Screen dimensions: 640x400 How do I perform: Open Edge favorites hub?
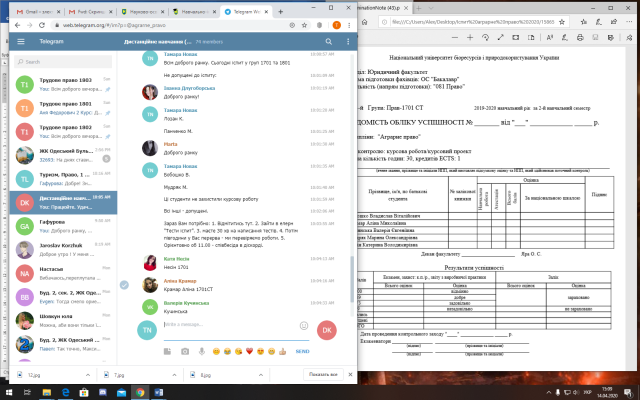pyautogui.click(x=584, y=22)
